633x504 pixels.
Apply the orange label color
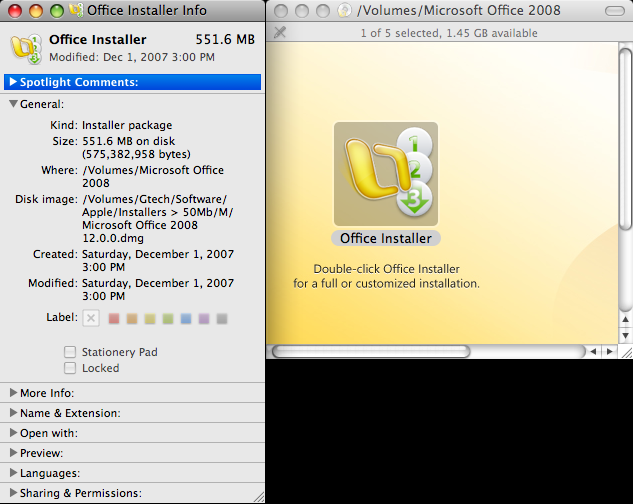pyautogui.click(x=132, y=319)
